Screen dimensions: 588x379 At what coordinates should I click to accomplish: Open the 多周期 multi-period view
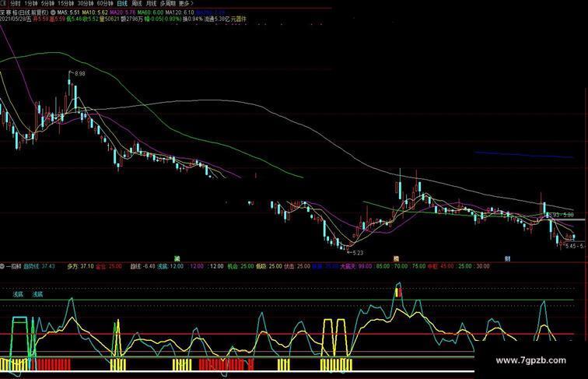(168, 3)
